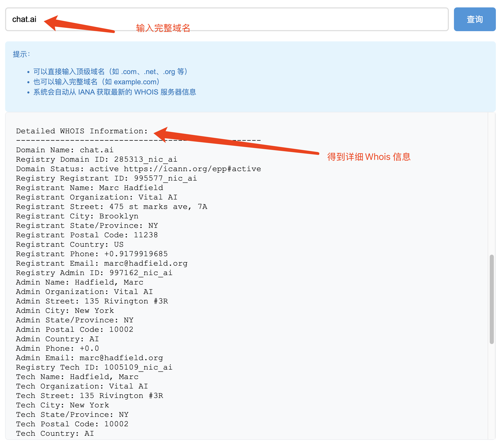Click the WHOIS results vertical scrollbar thumb
Screen dimensions: 502x448
(x=492, y=299)
